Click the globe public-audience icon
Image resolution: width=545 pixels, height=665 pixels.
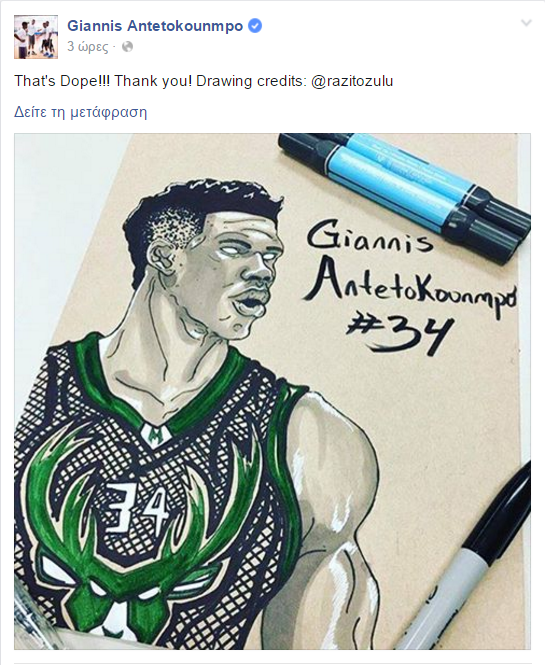pyautogui.click(x=127, y=47)
